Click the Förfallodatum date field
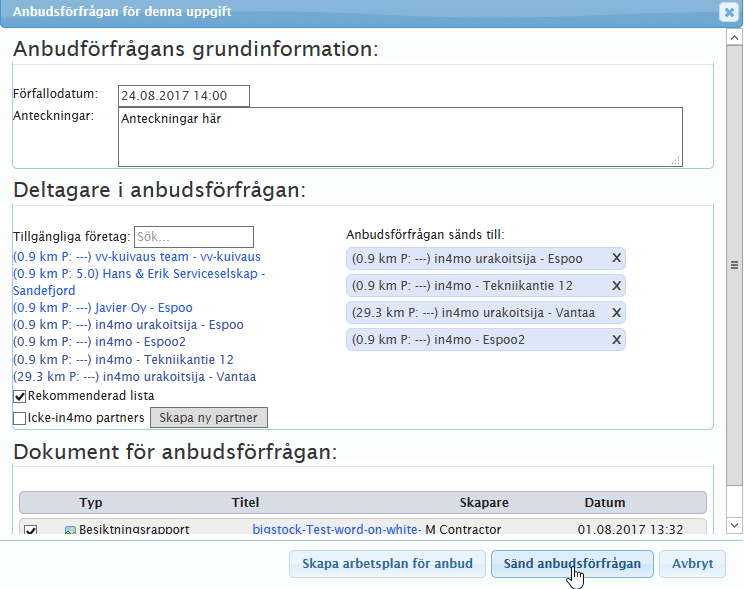This screenshot has height=589, width=744. [183, 96]
